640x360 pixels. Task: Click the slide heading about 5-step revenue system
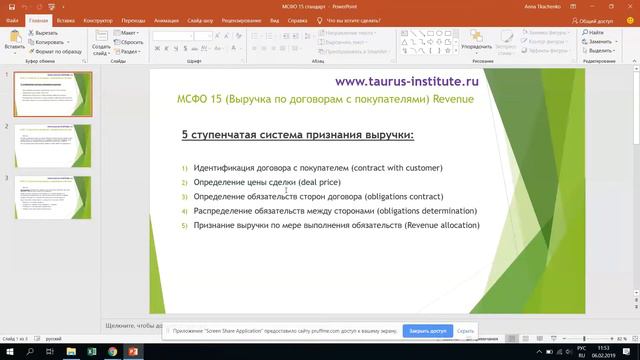click(x=298, y=135)
